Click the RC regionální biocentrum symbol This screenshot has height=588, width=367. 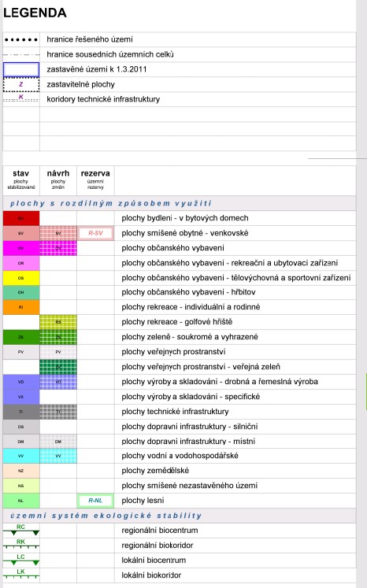[x=21, y=530]
